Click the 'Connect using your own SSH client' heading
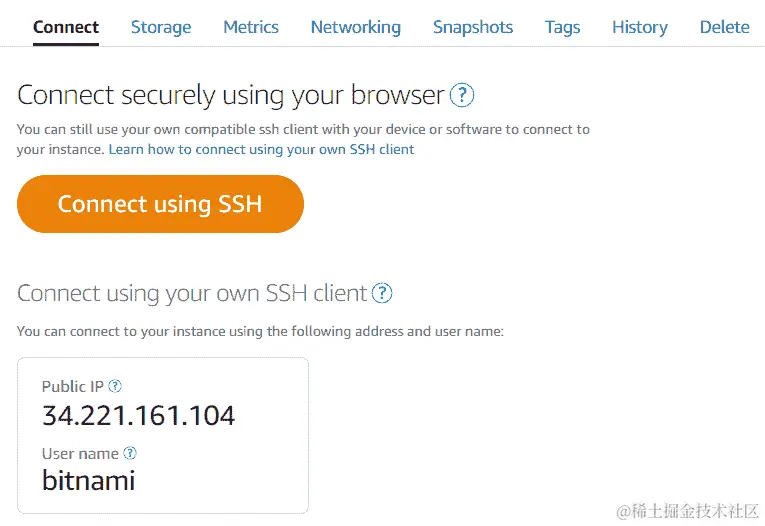The image size is (765, 526). pos(192,294)
